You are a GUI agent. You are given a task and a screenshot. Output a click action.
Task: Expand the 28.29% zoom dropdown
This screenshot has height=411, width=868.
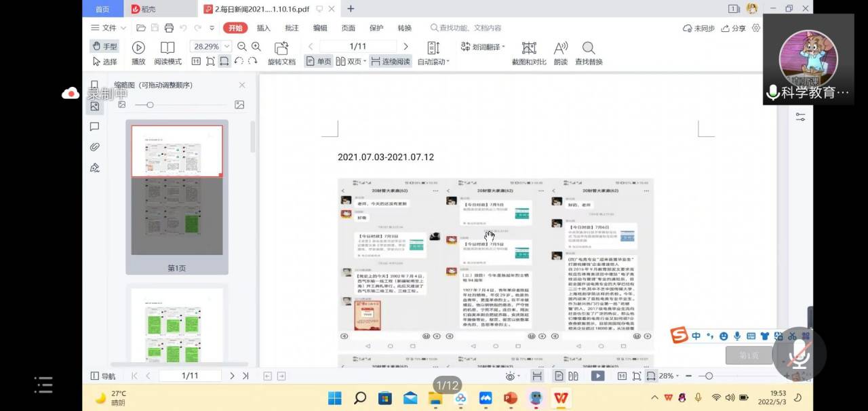[x=226, y=46]
